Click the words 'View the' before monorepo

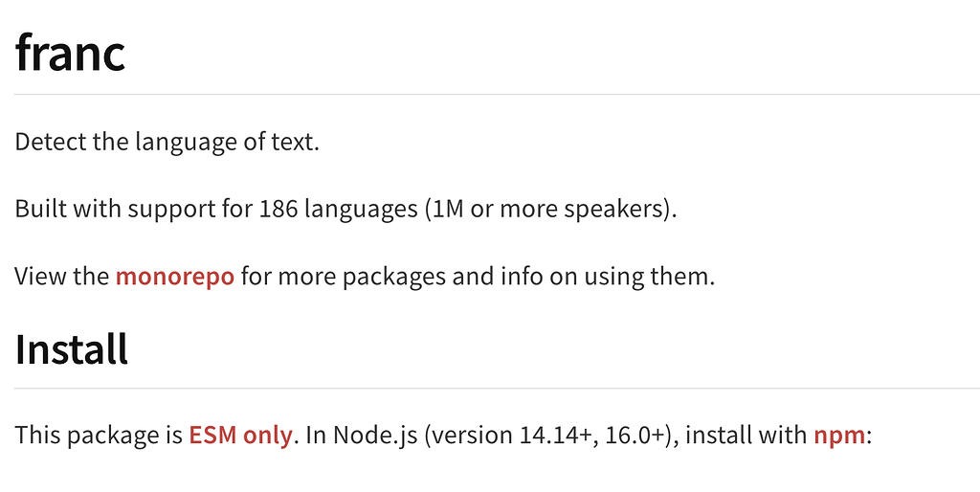coord(62,277)
